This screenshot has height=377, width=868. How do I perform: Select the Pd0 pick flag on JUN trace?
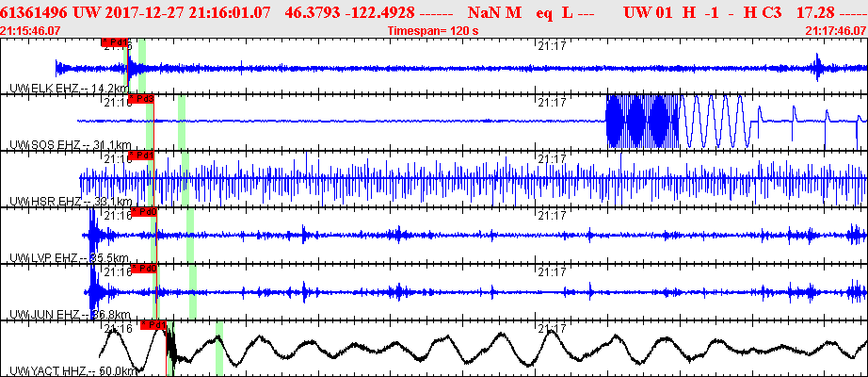pyautogui.click(x=144, y=269)
